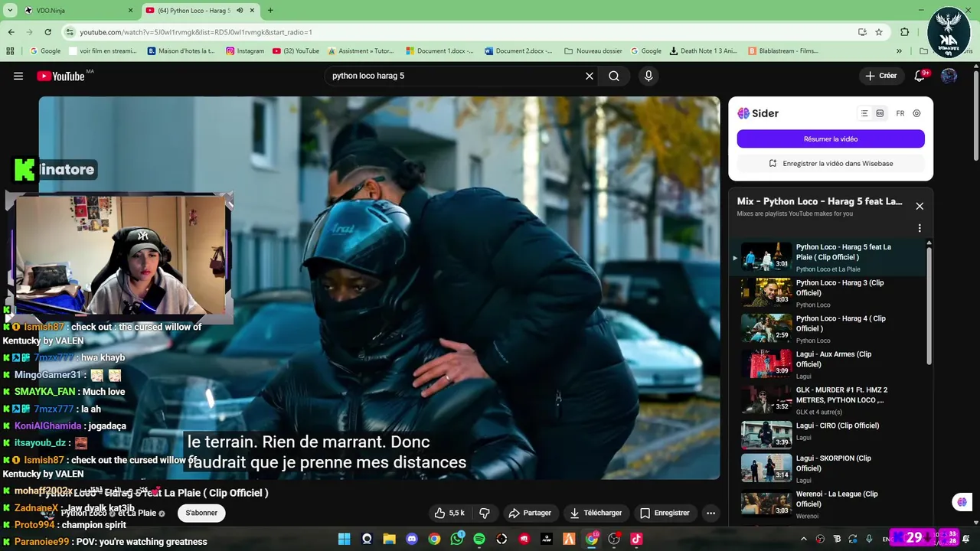Image resolution: width=980 pixels, height=551 pixels.
Task: Open the browser extensions puzzle icon
Action: 905,32
